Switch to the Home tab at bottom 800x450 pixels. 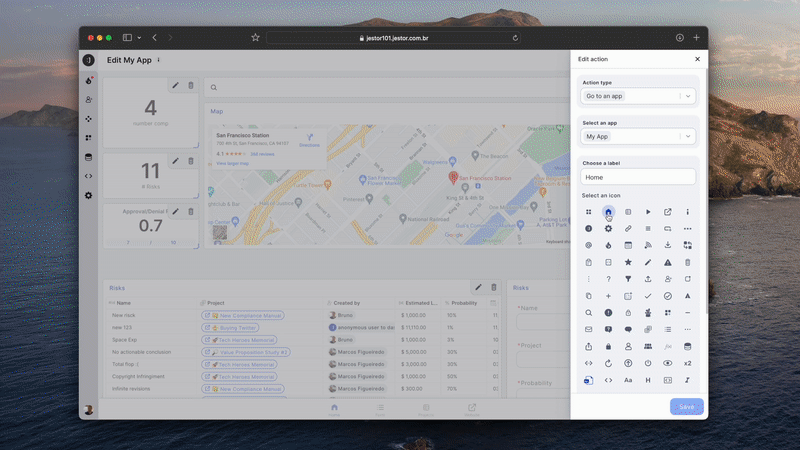pos(334,409)
